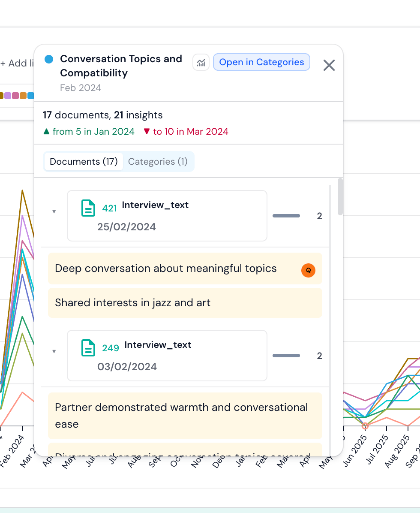
Task: Click the grey relevance bar for document 421
Action: (286, 216)
